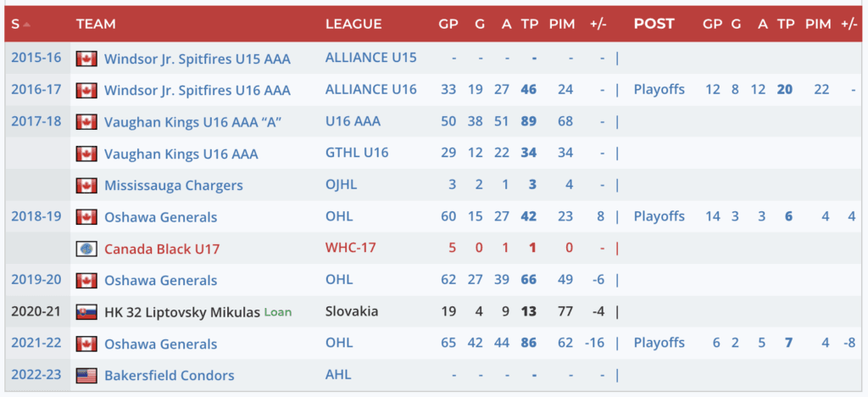Open the 2019-20 season link
Screen dimensions: 868x397
coord(36,281)
